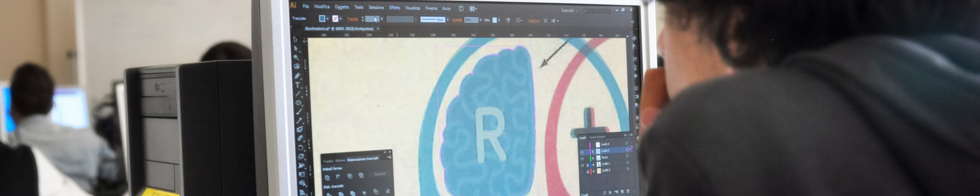Viewport: 980px width, 196px height.
Task: Open the Stile graphic style swatch
Action: pyautogui.click(x=494, y=20)
